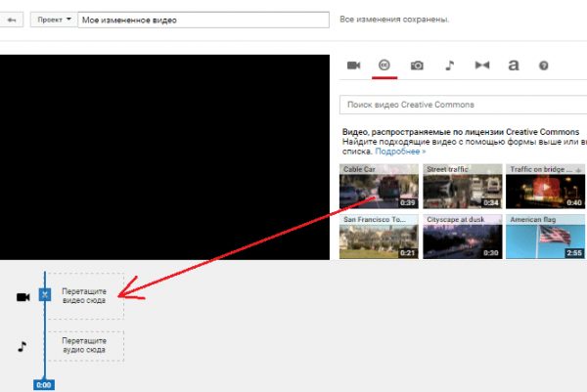Screen dimensions: 587x392
Task: Click the 'Перетащите аудио сюда' drop zone
Action: tap(86, 346)
